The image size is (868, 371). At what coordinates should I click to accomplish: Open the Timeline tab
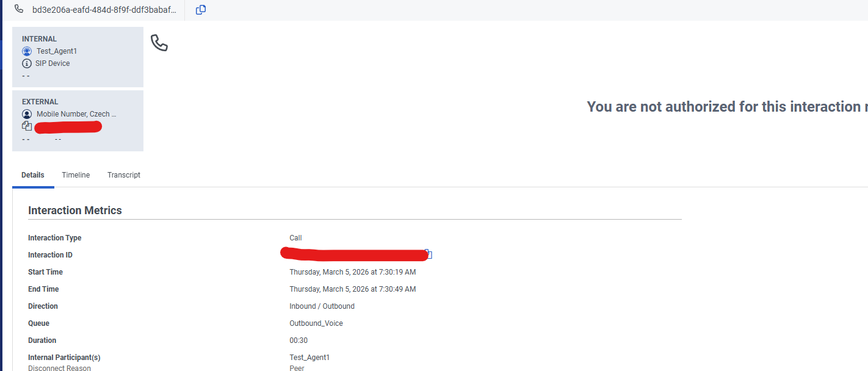(x=76, y=175)
